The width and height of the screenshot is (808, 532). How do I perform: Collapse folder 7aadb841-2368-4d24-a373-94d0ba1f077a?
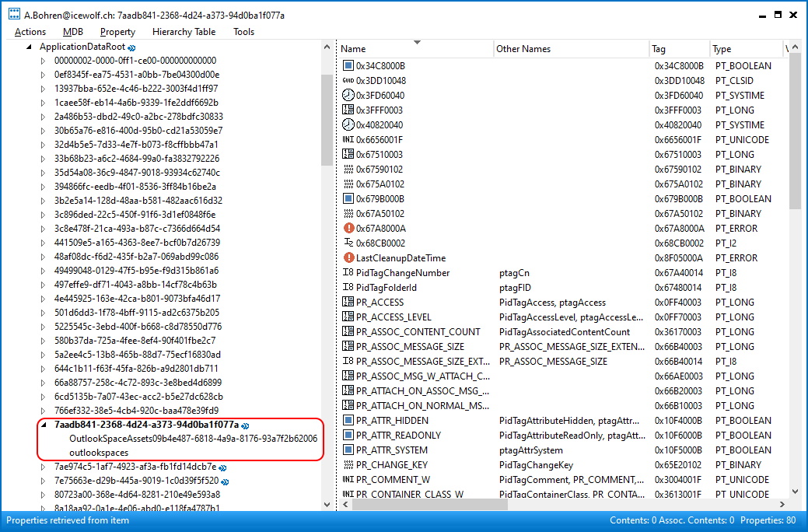click(x=44, y=425)
